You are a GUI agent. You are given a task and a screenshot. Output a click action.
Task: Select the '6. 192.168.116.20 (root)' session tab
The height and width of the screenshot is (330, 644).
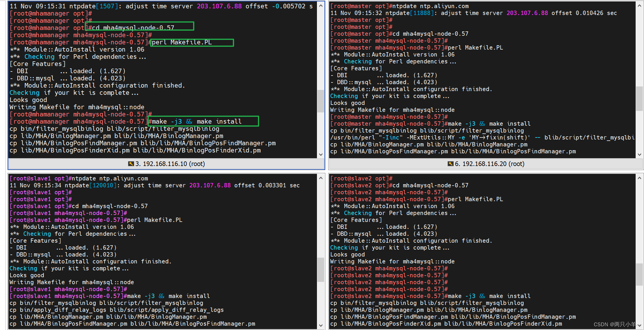tap(486, 164)
